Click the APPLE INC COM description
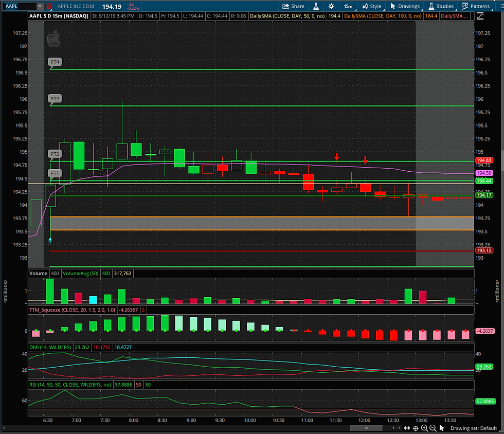504x434 pixels. (76, 6)
